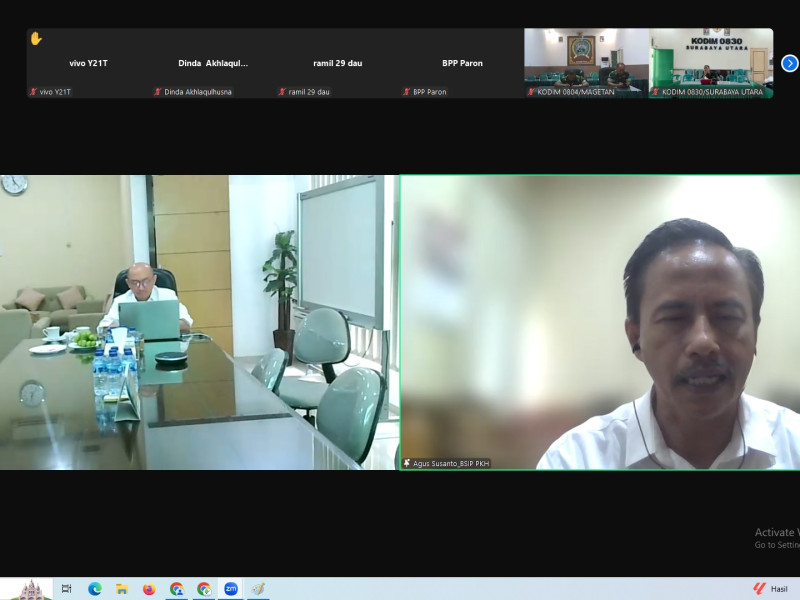Open File Explorer from the taskbar
The width and height of the screenshot is (800, 600).
[x=122, y=589]
